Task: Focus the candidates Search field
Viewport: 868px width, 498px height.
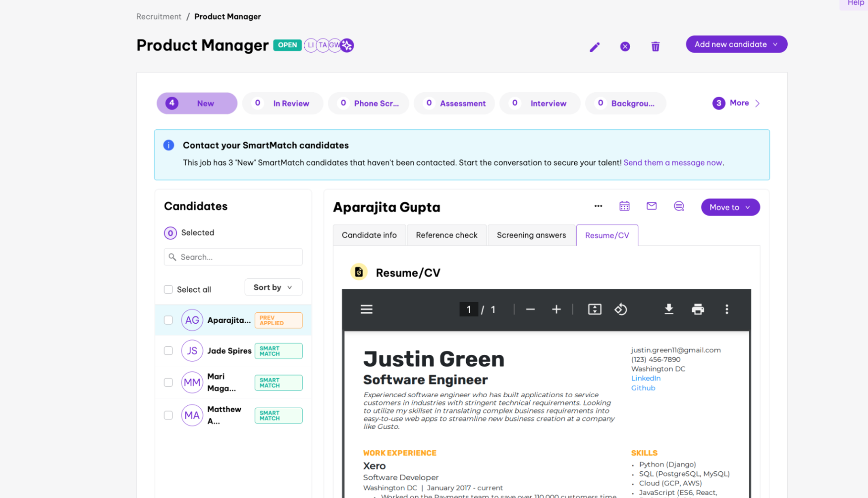Action: [x=233, y=257]
